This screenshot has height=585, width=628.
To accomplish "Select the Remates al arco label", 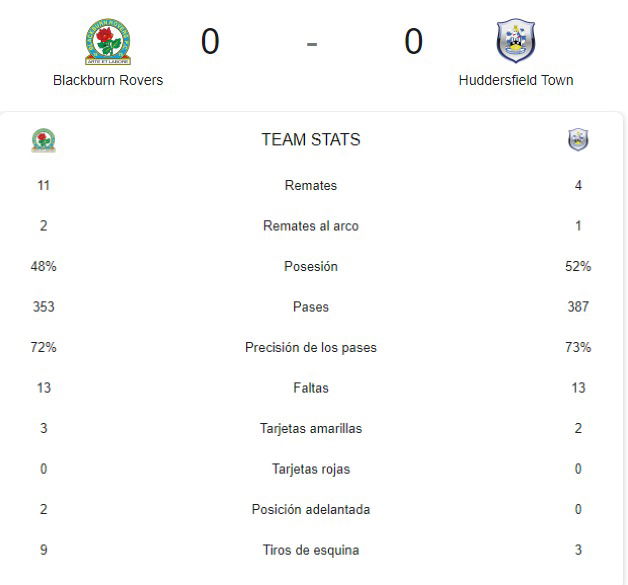I will pos(311,226).
